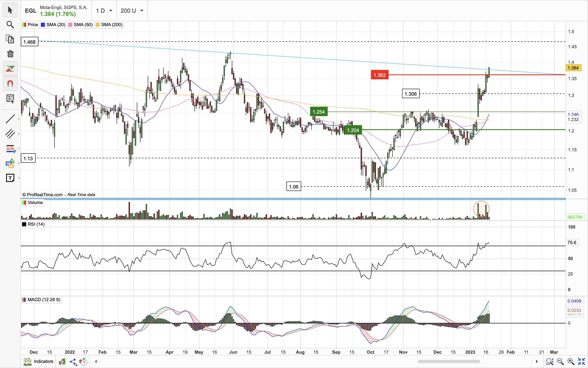Open the RSI (14) panel label
The width and height of the screenshot is (588, 368).
click(x=33, y=224)
